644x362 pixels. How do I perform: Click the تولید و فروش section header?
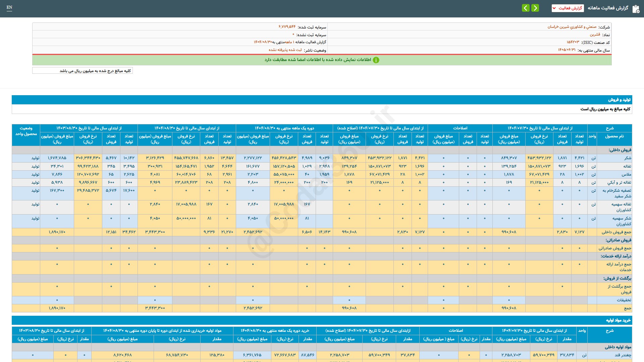(619, 100)
